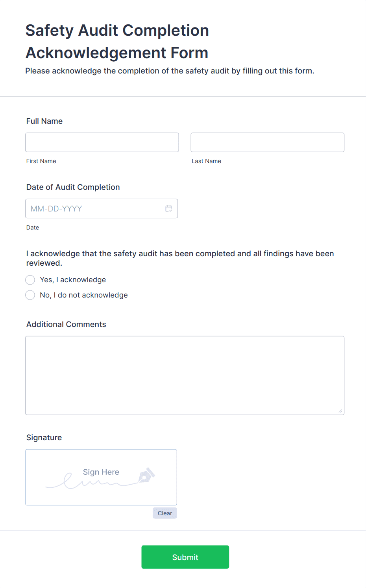Click the pen icon in the signature pad
This screenshot has width=366, height=588.
pyautogui.click(x=146, y=476)
